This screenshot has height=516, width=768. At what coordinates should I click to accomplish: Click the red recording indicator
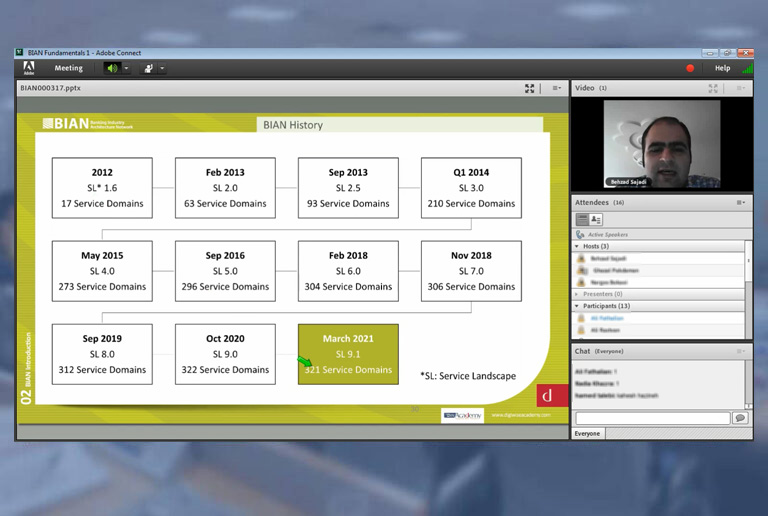point(690,68)
